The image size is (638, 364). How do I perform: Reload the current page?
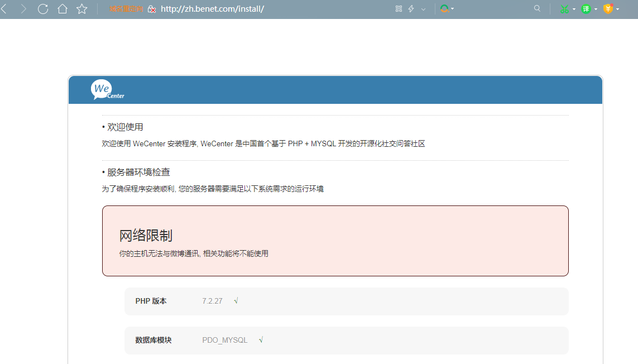pos(43,8)
